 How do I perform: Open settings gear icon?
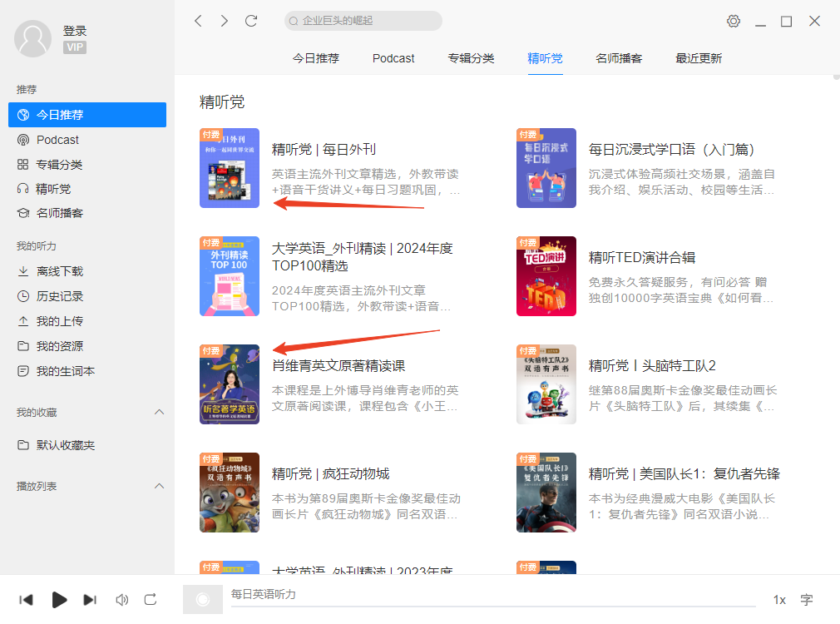(734, 21)
